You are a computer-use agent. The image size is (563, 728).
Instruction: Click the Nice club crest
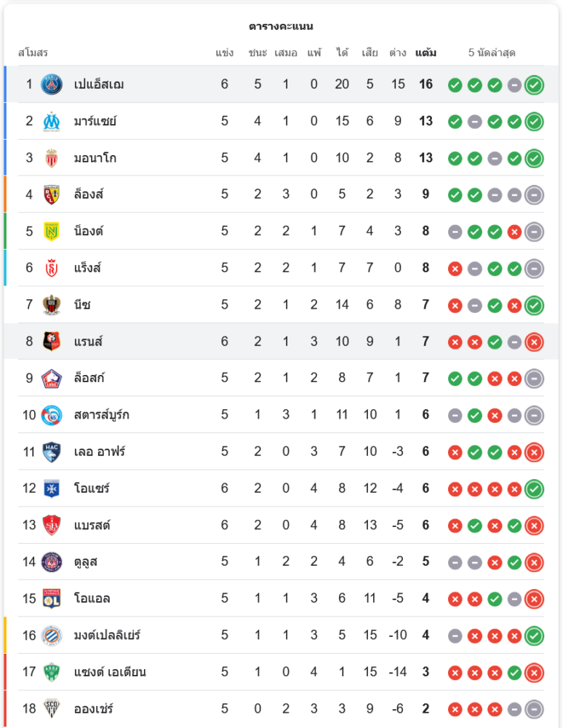[52, 305]
